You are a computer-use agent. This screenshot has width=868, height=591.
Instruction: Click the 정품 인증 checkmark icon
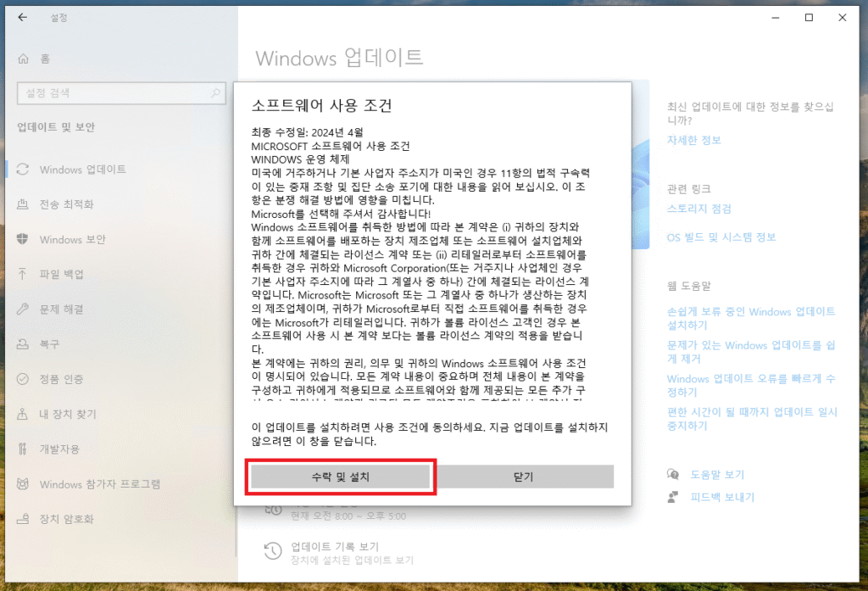[x=23, y=379]
